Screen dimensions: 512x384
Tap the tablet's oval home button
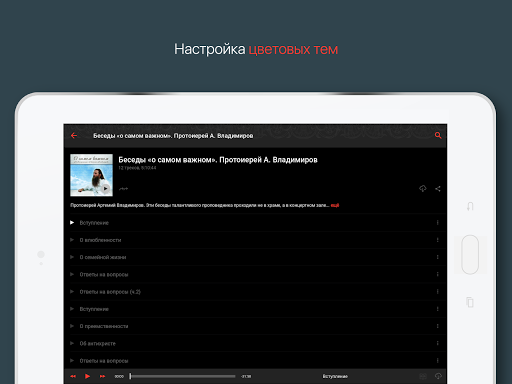point(470,254)
